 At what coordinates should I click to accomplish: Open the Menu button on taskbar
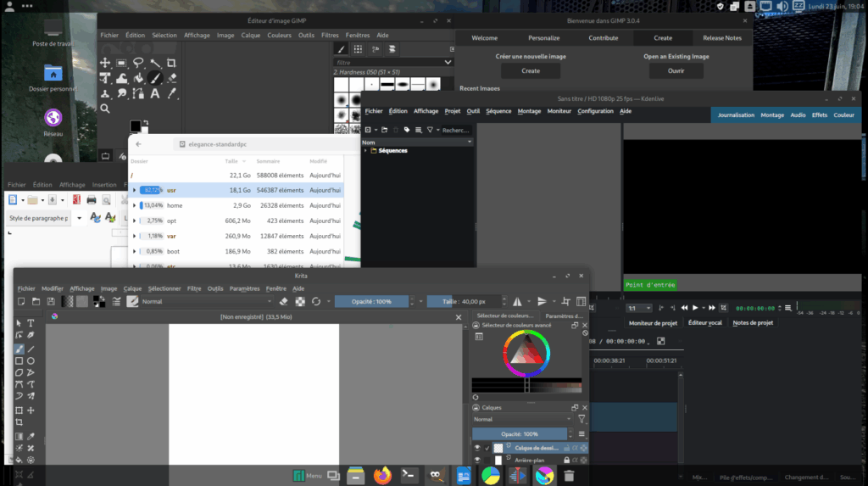(307, 476)
